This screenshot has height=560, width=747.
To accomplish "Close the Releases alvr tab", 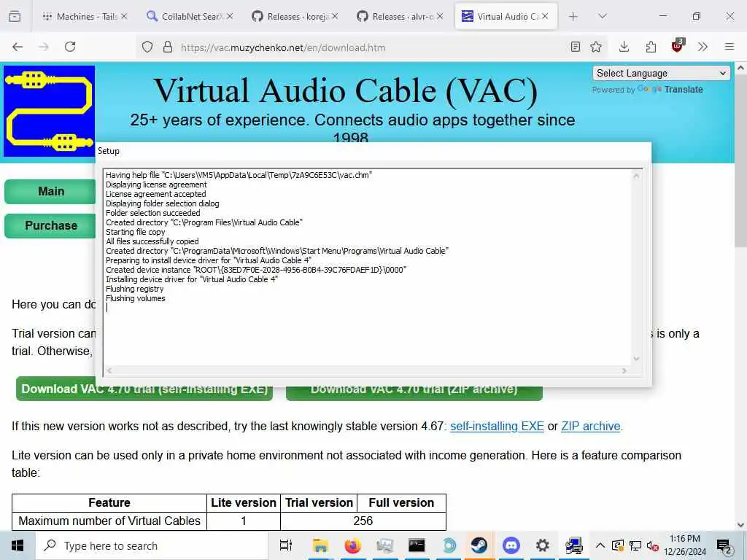I will [x=440, y=16].
